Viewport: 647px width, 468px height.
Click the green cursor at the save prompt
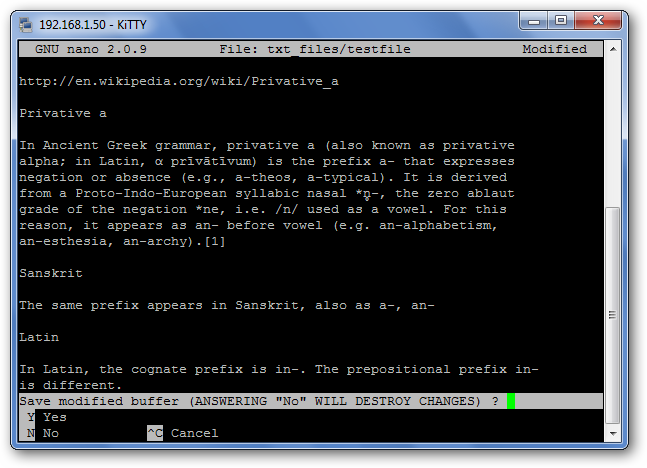coord(511,401)
